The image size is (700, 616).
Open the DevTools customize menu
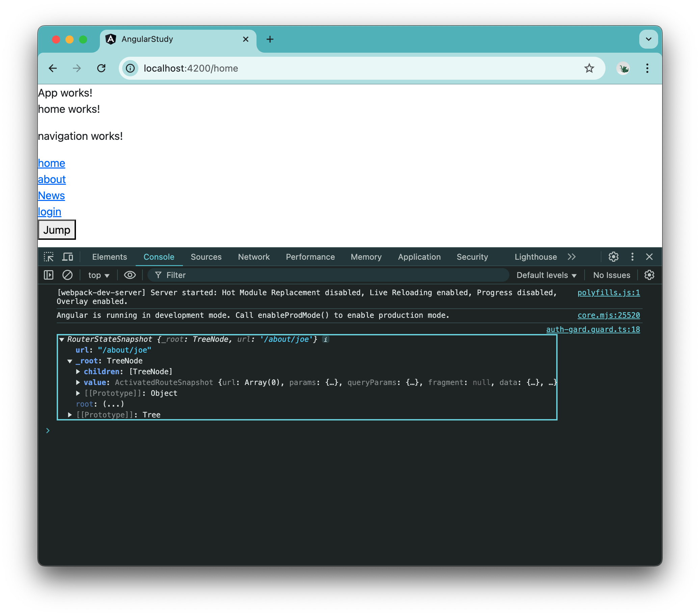(632, 257)
